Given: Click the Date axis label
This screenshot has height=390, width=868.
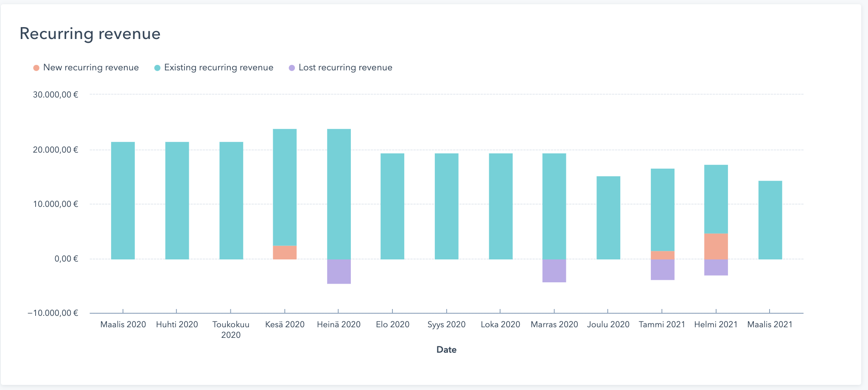Looking at the screenshot, I should [x=447, y=349].
